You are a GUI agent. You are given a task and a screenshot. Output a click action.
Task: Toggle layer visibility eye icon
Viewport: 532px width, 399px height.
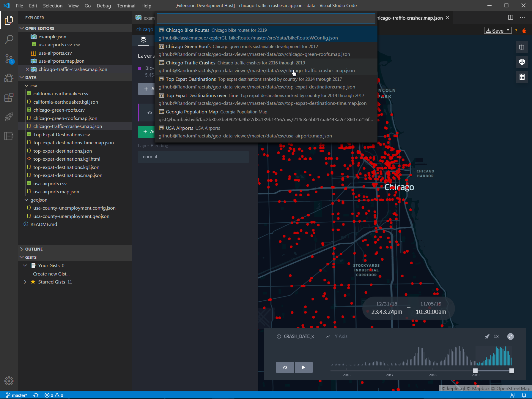[150, 113]
